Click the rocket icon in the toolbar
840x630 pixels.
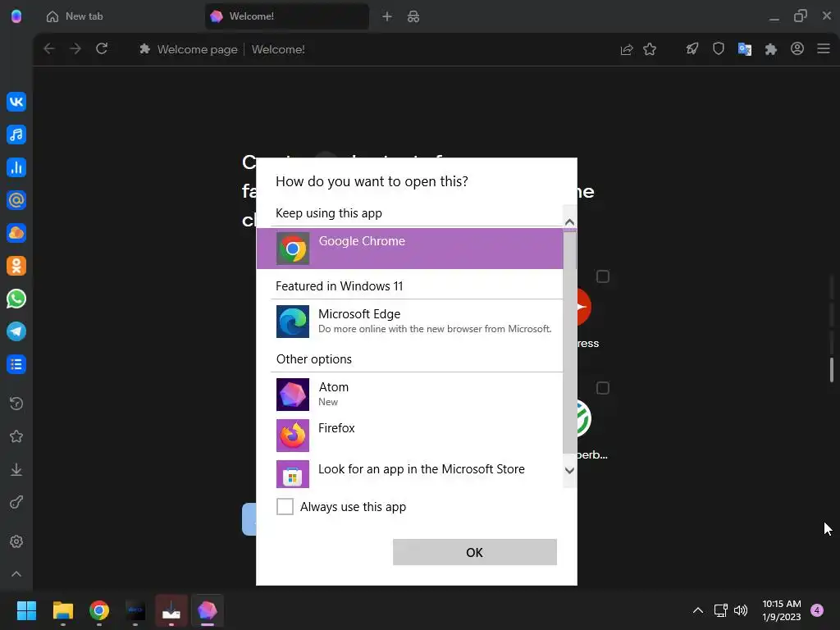[x=692, y=49]
